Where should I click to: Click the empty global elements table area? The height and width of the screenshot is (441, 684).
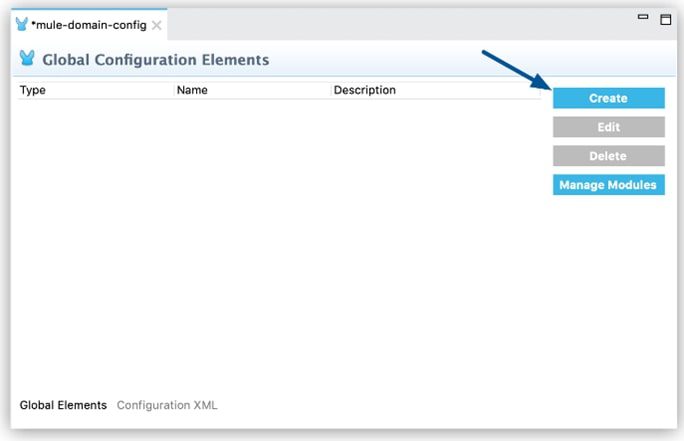pos(279,244)
